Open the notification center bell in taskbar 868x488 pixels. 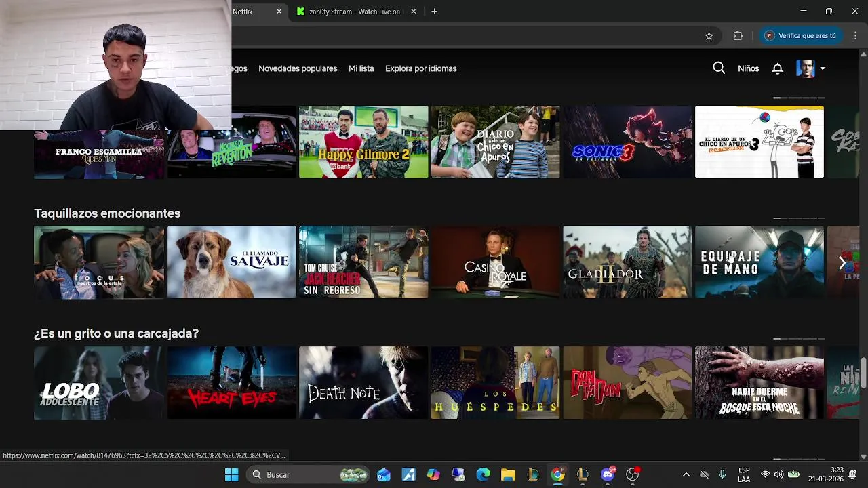pyautogui.click(x=853, y=474)
